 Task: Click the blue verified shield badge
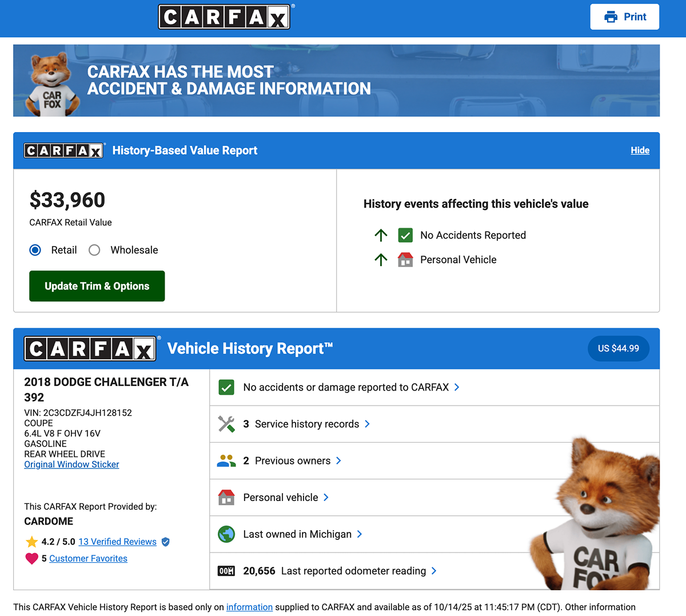[166, 542]
